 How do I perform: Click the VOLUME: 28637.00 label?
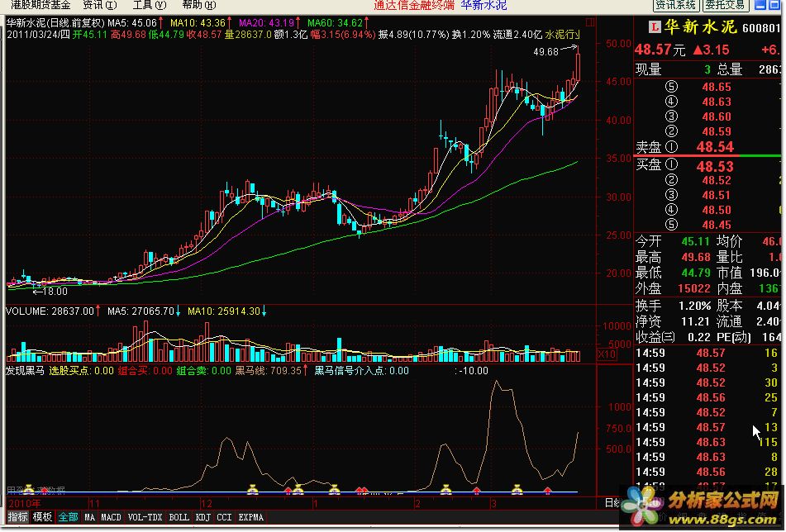(x=50, y=311)
